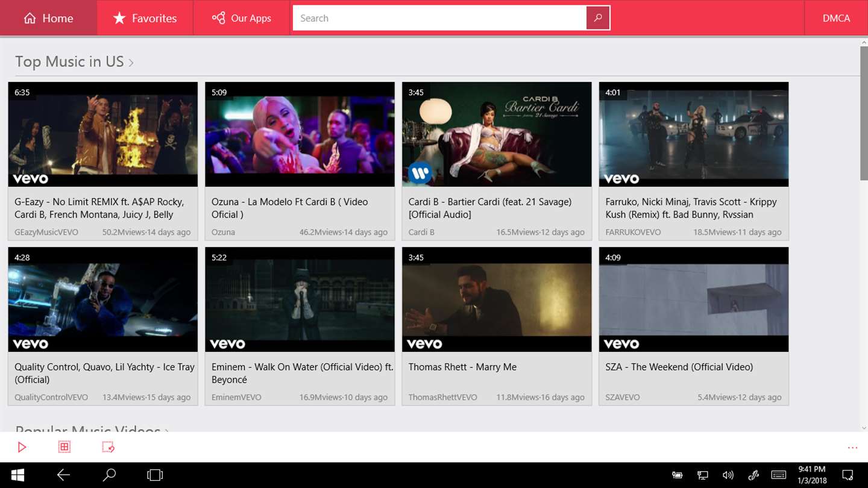Click '50.2Mviews·14 days ago' text
Viewport: 868px width, 488px height.
(146, 232)
